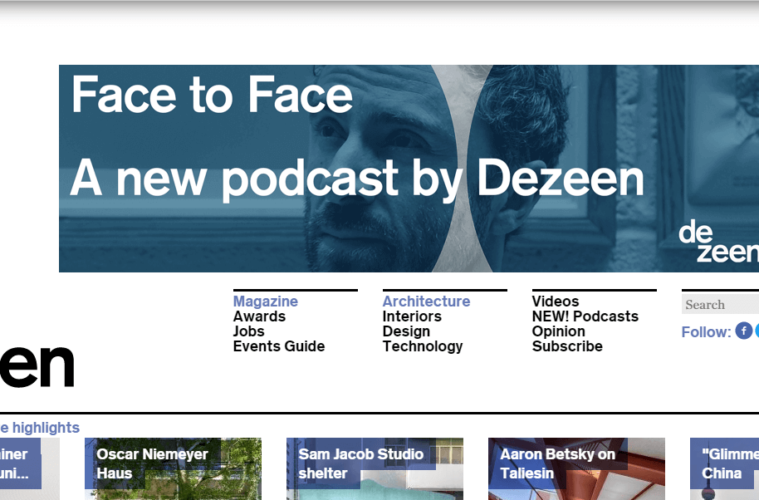Open the Aaron Betsky on Taliesin article

pos(576,468)
